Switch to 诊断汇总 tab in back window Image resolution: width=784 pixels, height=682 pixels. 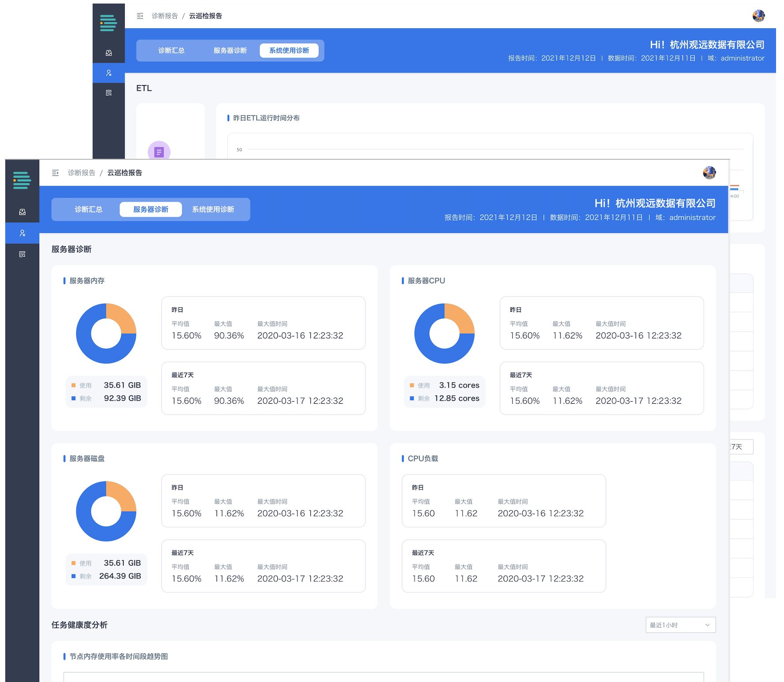click(x=172, y=50)
